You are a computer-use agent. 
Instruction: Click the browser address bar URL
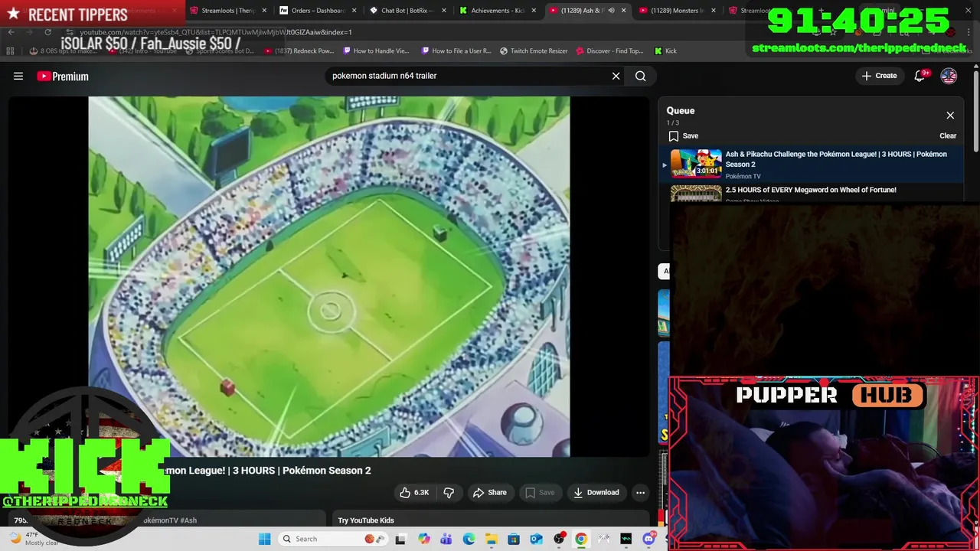point(216,32)
